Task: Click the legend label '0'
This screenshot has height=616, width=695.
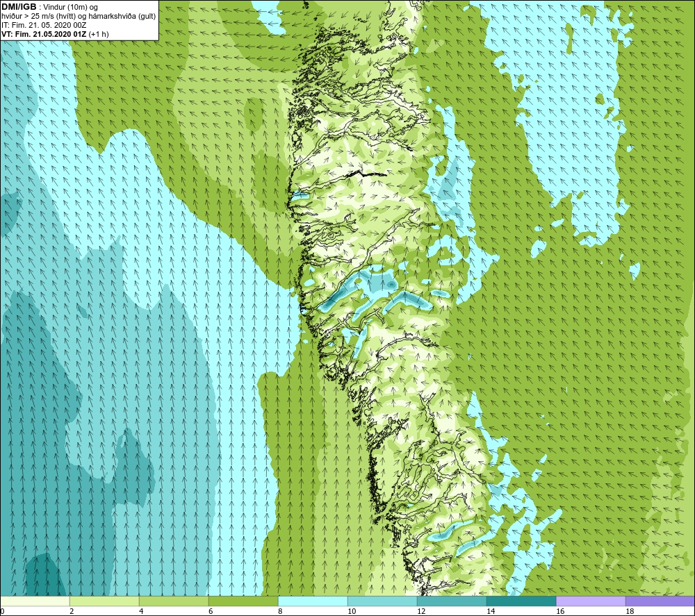Action: pos(3,611)
